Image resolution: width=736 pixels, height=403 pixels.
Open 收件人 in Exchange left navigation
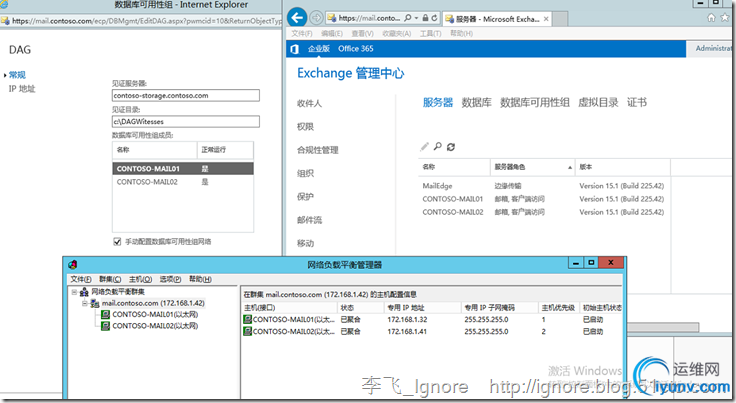[x=309, y=103]
